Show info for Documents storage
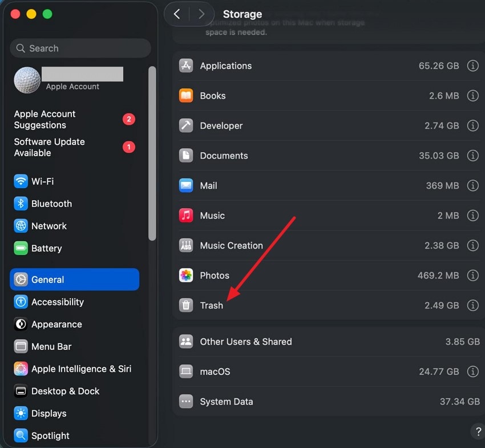Viewport: 485px width, 448px height. click(473, 156)
